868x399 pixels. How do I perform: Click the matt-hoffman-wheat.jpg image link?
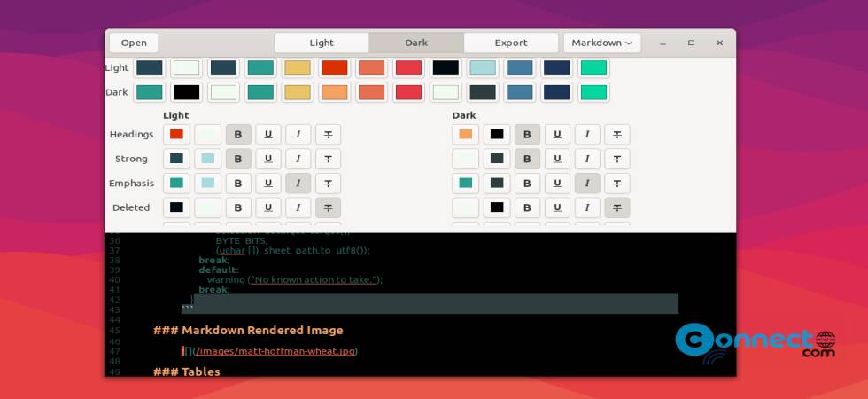pyautogui.click(x=275, y=351)
